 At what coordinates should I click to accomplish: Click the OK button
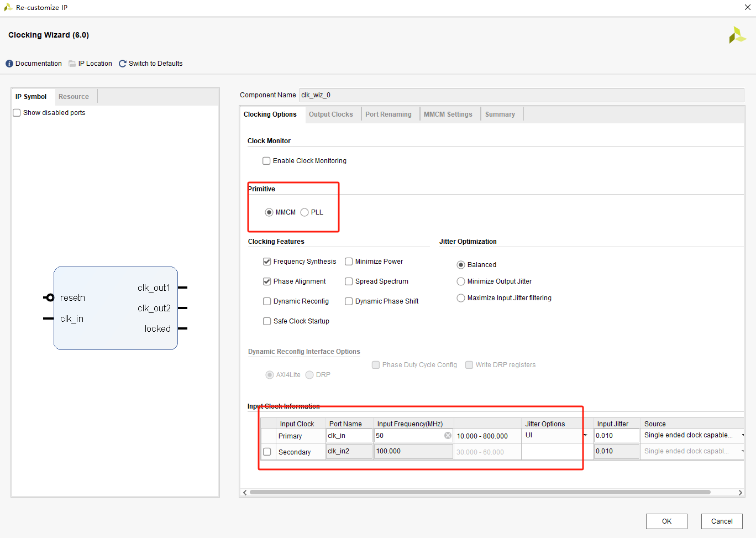click(x=666, y=521)
